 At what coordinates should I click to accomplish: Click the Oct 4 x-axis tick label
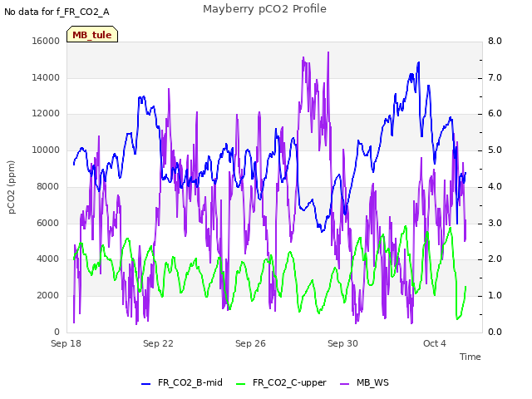click(x=435, y=343)
